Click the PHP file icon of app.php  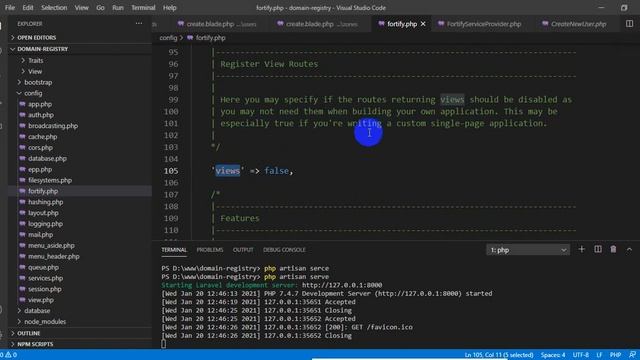coord(22,104)
